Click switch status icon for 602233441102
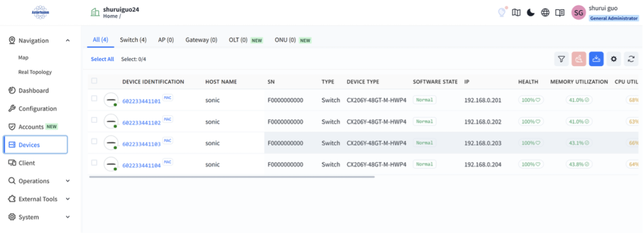The width and height of the screenshot is (644, 234). point(111,121)
